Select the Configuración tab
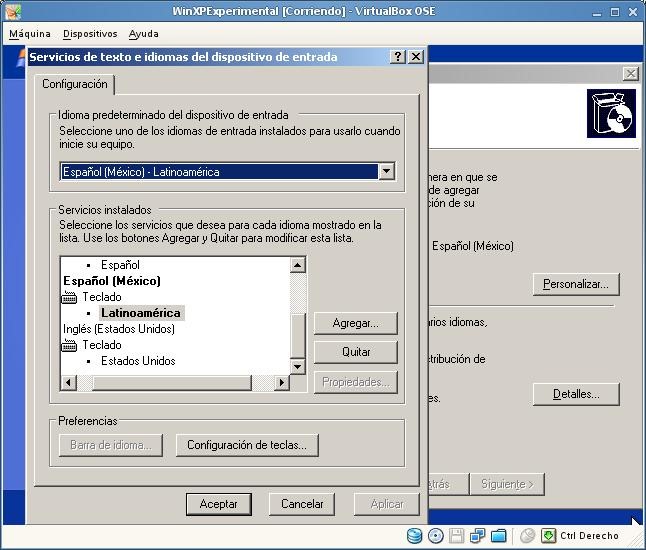The image size is (646, 550). [x=75, y=84]
